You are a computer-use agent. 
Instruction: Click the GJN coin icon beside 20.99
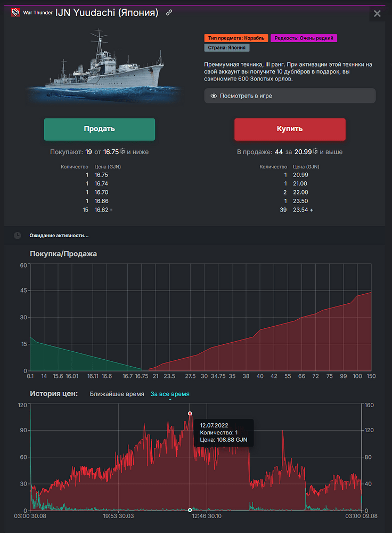315,152
